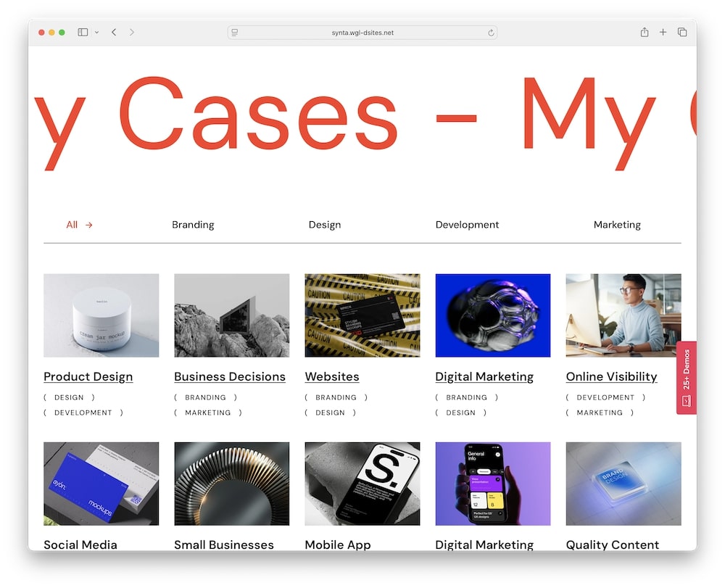Viewport: 725px width, 588px height.
Task: Open the Small Businesses case link
Action: coord(224,544)
